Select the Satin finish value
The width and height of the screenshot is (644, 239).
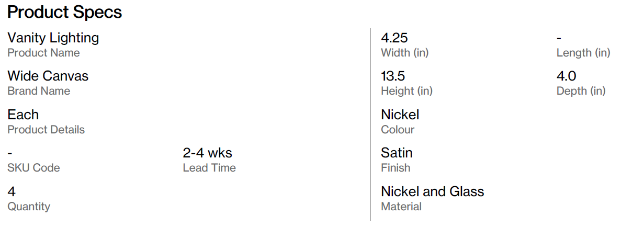(x=397, y=153)
